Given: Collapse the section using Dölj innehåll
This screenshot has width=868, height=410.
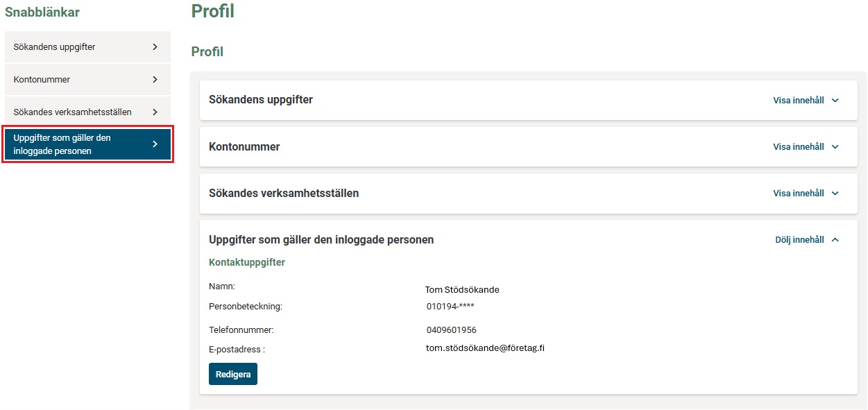Looking at the screenshot, I should point(799,240).
